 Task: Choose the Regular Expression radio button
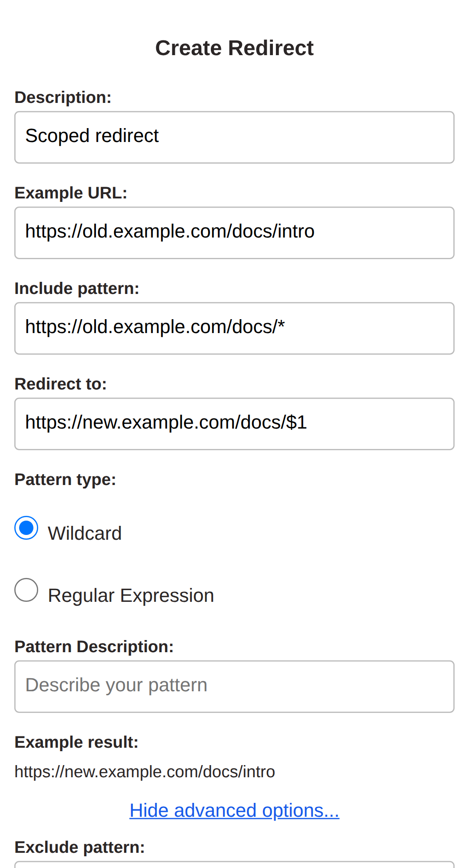point(26,590)
